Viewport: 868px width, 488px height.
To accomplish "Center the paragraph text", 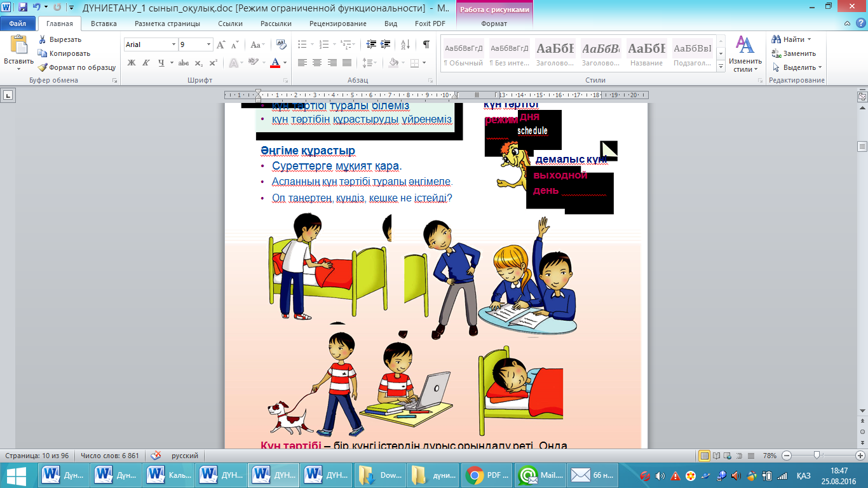I will click(x=317, y=63).
